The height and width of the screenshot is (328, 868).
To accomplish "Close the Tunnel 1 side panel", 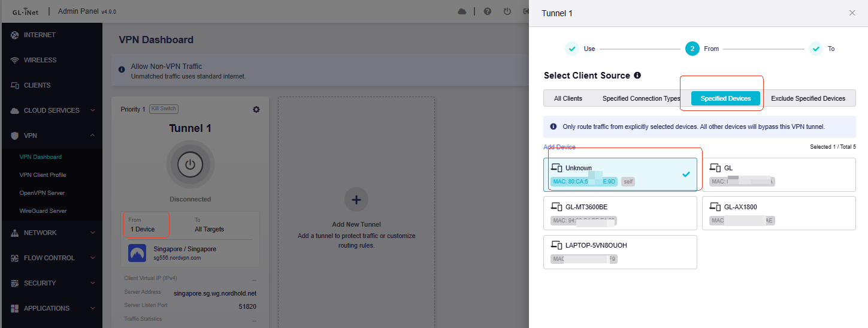I will pyautogui.click(x=852, y=13).
